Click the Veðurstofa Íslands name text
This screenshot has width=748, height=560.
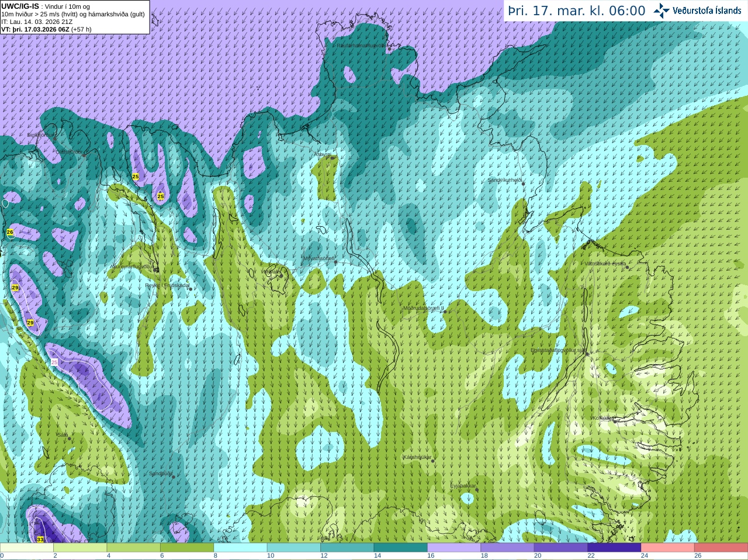click(707, 11)
